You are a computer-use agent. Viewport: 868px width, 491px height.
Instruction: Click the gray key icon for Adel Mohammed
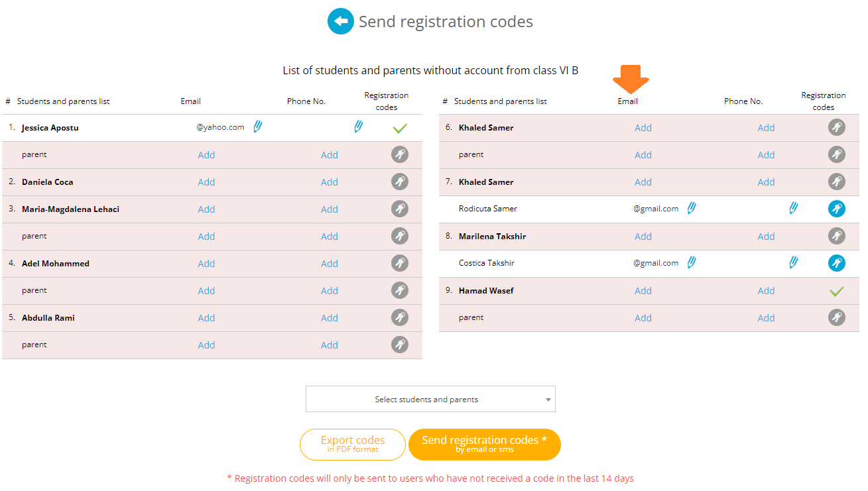399,263
